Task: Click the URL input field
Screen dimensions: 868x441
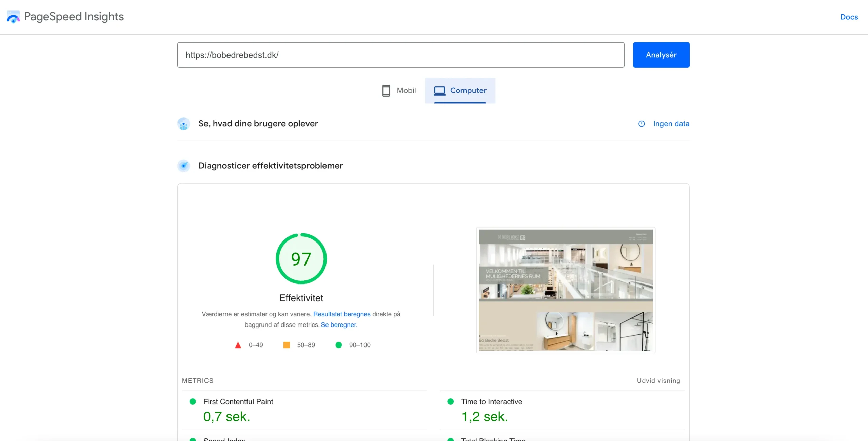Action: pyautogui.click(x=400, y=55)
